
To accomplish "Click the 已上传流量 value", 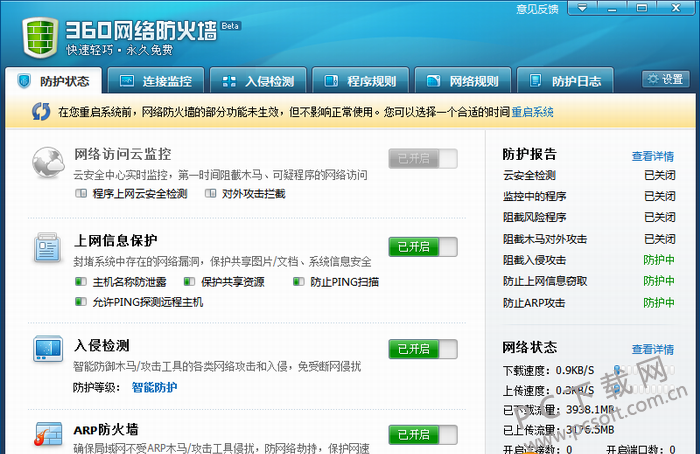I will coord(590,429).
